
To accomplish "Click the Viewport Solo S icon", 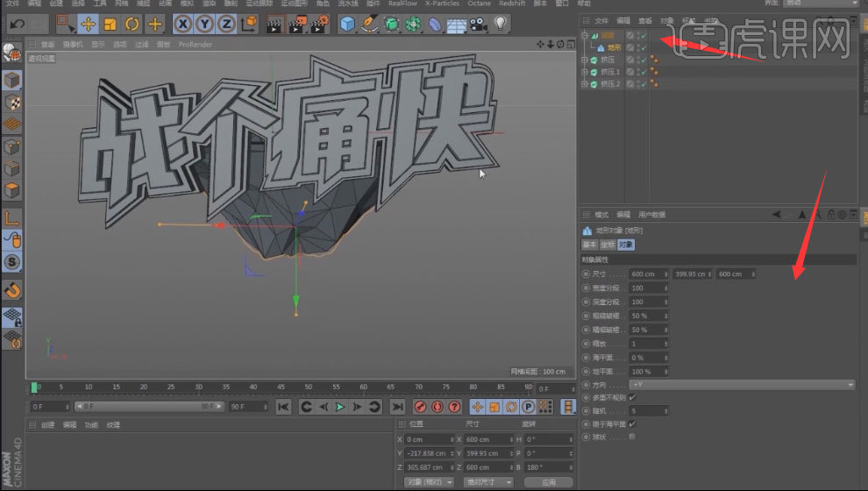I will 12,262.
